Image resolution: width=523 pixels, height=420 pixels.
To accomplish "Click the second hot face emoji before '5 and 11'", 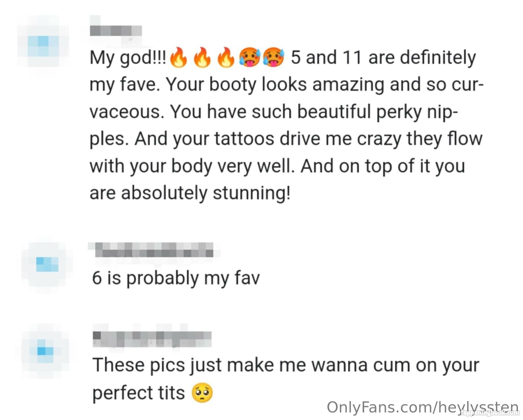I will (x=273, y=58).
